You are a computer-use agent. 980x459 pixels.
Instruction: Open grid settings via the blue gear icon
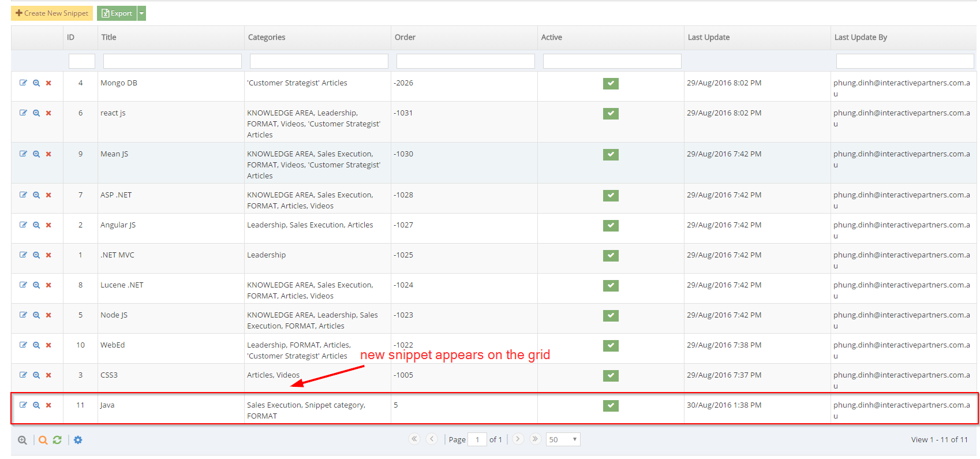pos(78,440)
